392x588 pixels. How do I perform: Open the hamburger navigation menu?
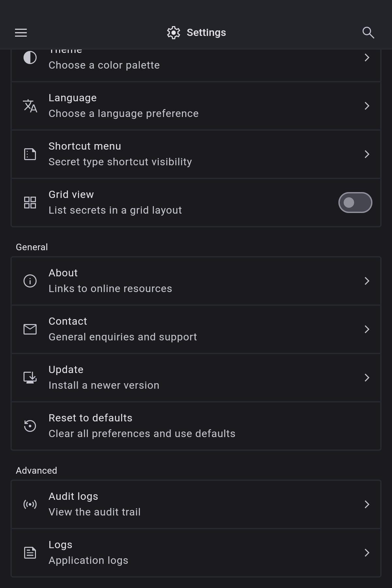(21, 33)
